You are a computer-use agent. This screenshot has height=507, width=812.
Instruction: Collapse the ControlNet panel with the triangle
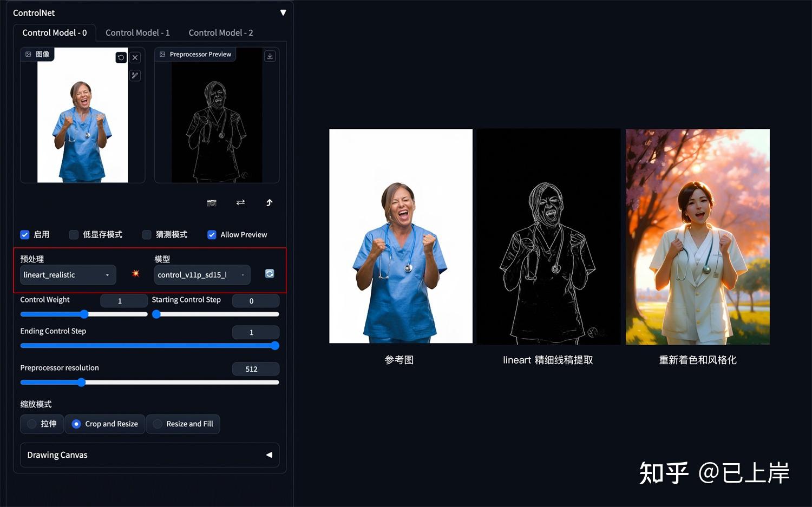coord(283,12)
